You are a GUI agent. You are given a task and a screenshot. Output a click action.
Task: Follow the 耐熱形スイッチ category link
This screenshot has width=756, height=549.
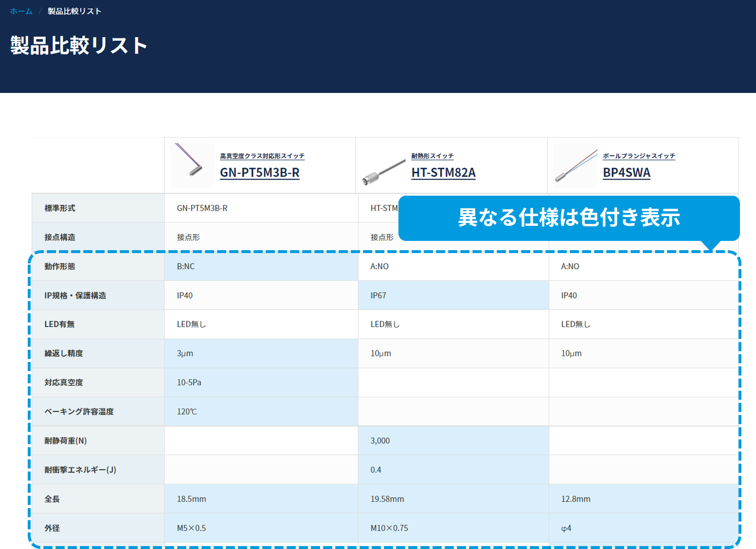coord(432,156)
